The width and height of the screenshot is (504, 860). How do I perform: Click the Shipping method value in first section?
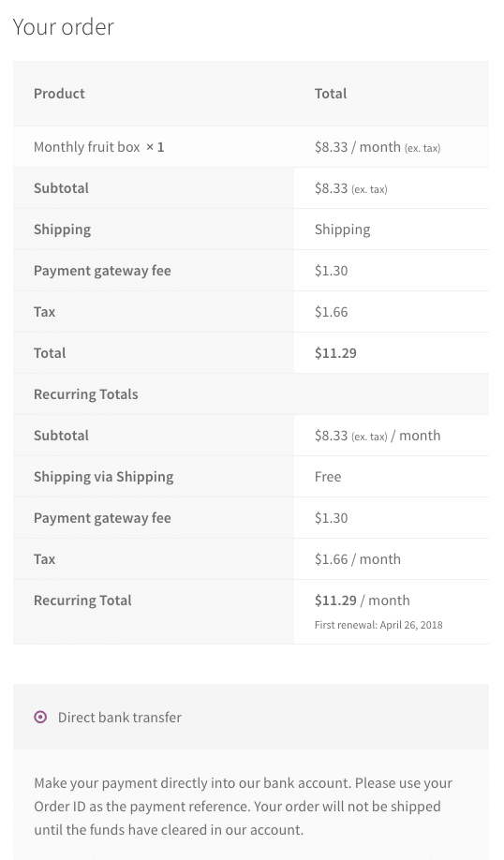pyautogui.click(x=342, y=230)
